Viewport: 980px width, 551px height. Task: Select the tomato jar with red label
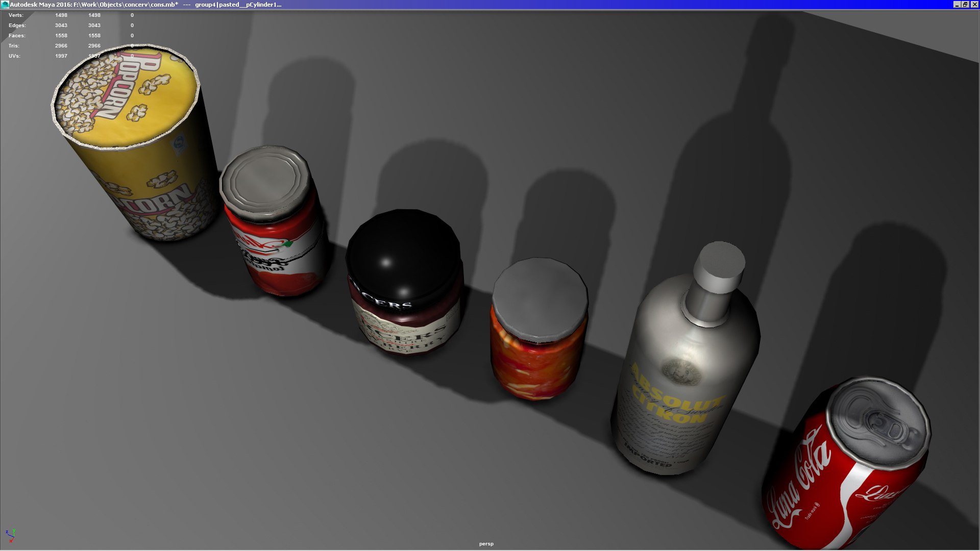coord(274,222)
